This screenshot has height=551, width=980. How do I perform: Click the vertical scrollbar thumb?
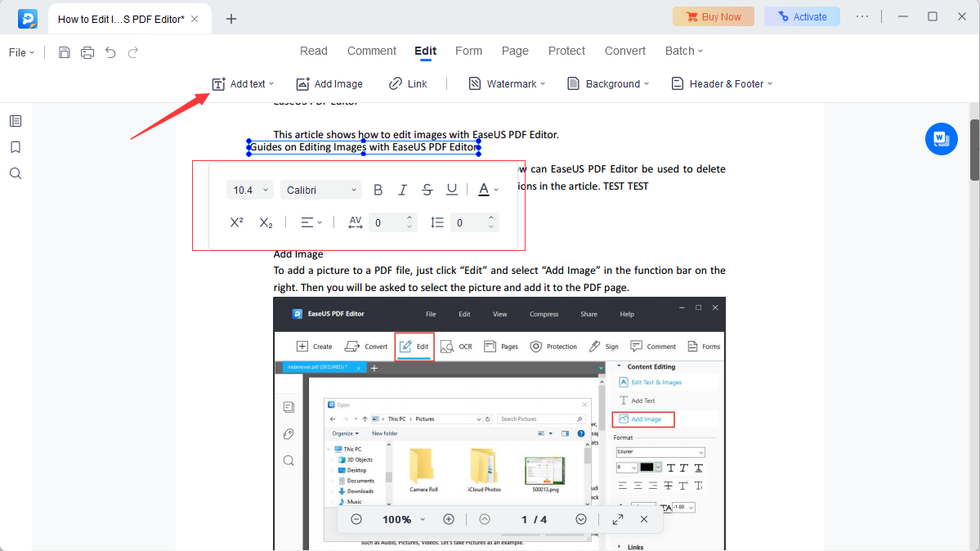[974, 150]
